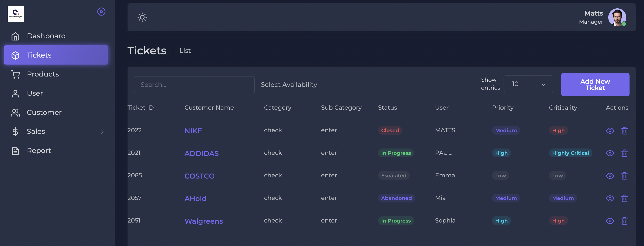Image resolution: width=644 pixels, height=246 pixels.
Task: Click the Add New Ticket button
Action: pos(595,85)
